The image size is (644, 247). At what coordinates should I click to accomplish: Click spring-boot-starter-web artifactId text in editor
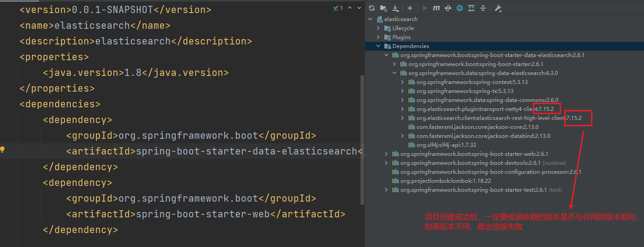[x=203, y=214]
